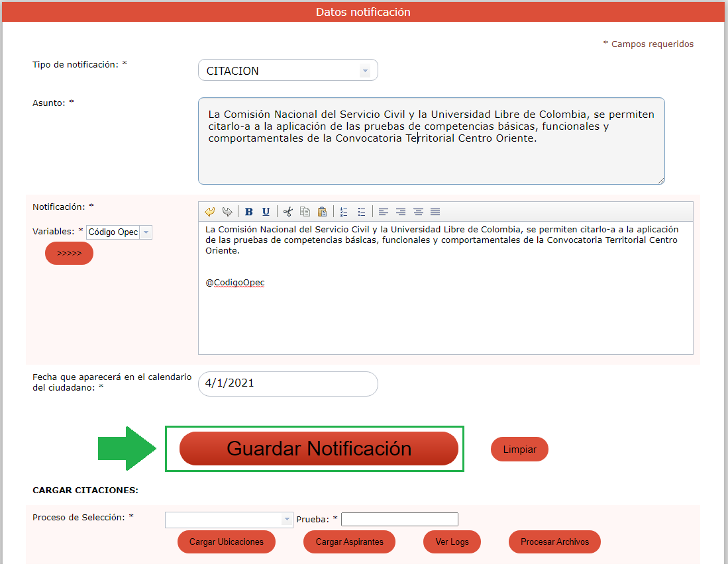Viewport: 728px width, 568px height.
Task: Toggle underline formatting in notification editor
Action: (266, 212)
